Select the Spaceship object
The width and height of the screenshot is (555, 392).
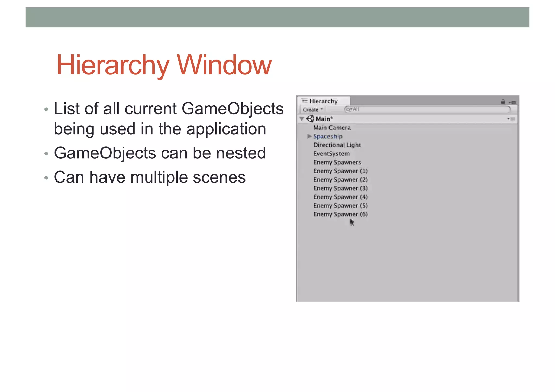(328, 136)
